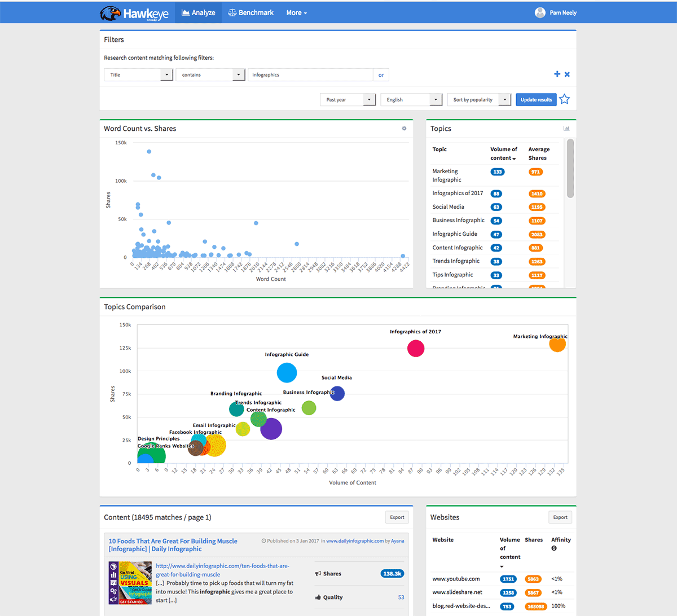
Task: Expand the More menu
Action: (296, 12)
